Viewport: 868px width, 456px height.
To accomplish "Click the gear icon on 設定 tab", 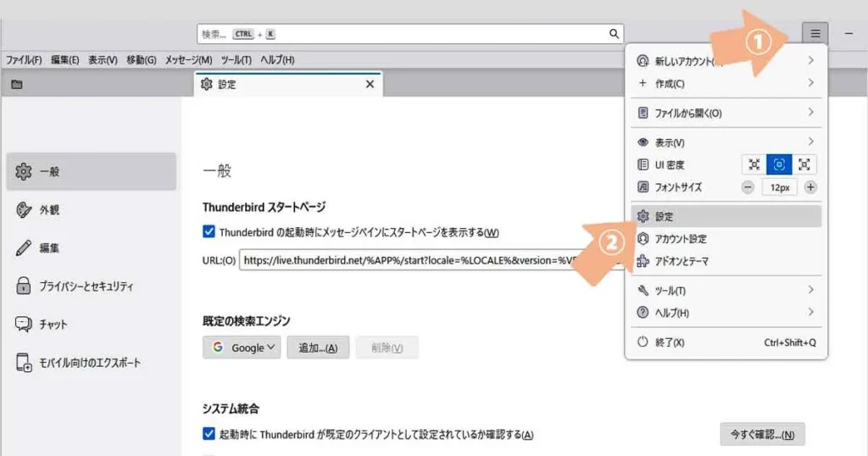I will pyautogui.click(x=207, y=84).
